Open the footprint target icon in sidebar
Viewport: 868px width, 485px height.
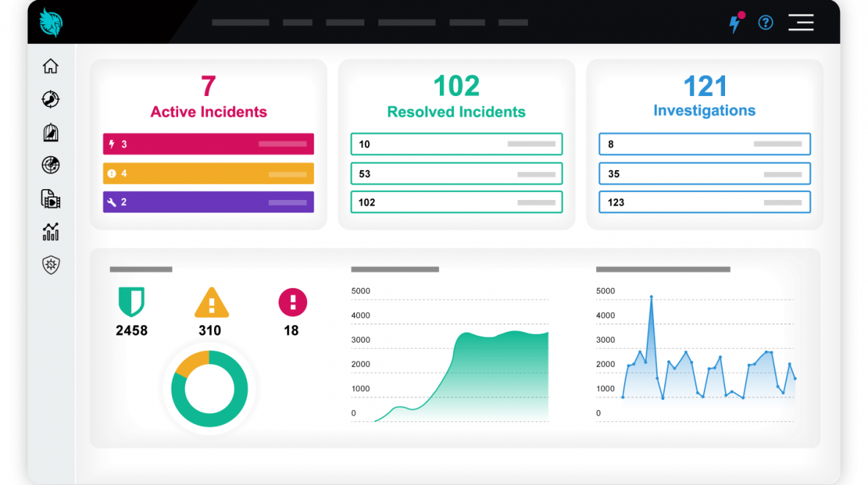(51, 100)
